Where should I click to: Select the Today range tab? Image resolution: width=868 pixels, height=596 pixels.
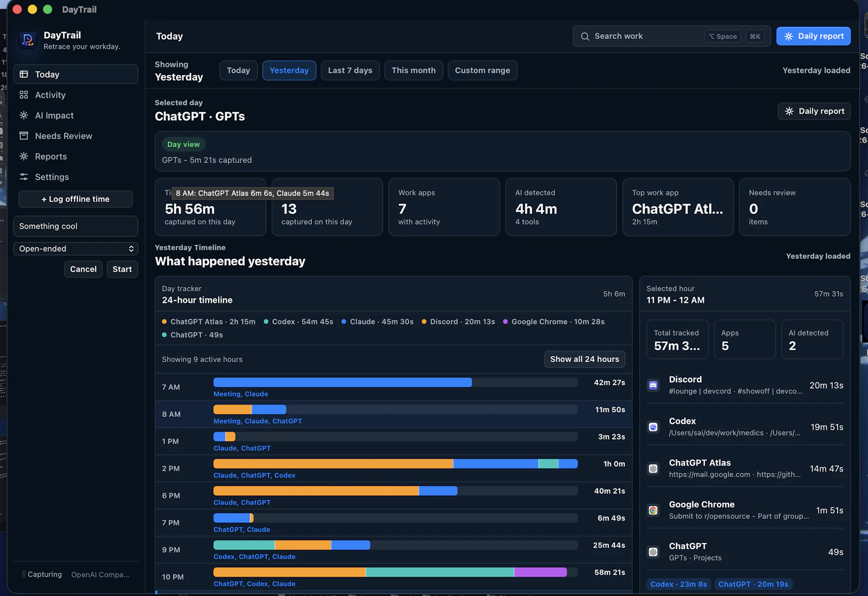pyautogui.click(x=238, y=71)
